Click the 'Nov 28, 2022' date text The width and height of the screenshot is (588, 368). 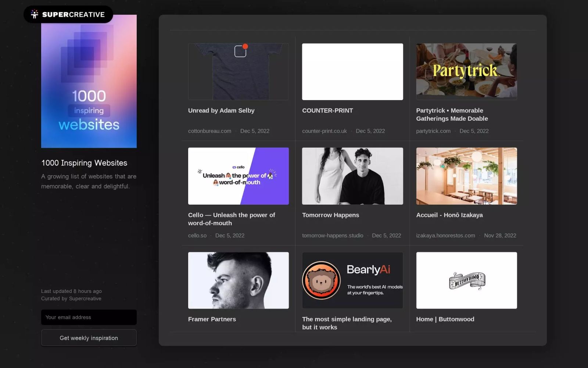[x=500, y=236]
